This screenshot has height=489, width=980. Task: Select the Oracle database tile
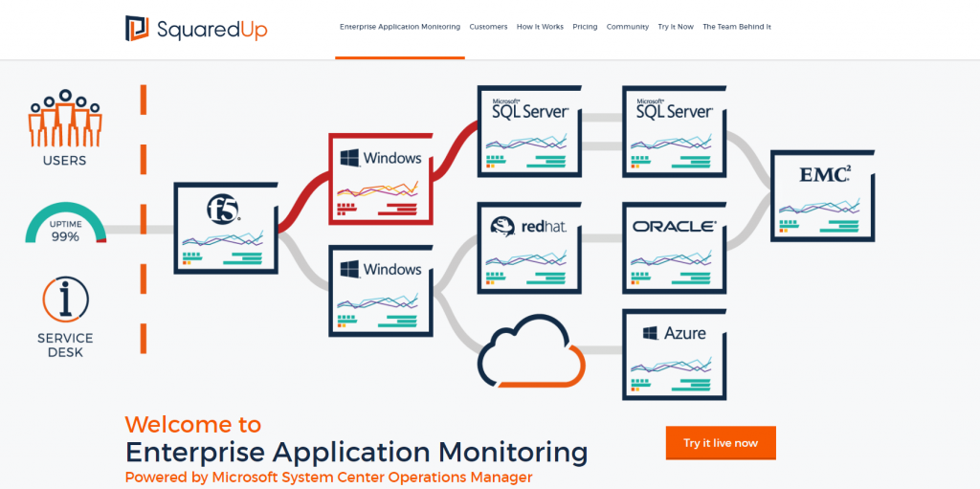click(675, 248)
